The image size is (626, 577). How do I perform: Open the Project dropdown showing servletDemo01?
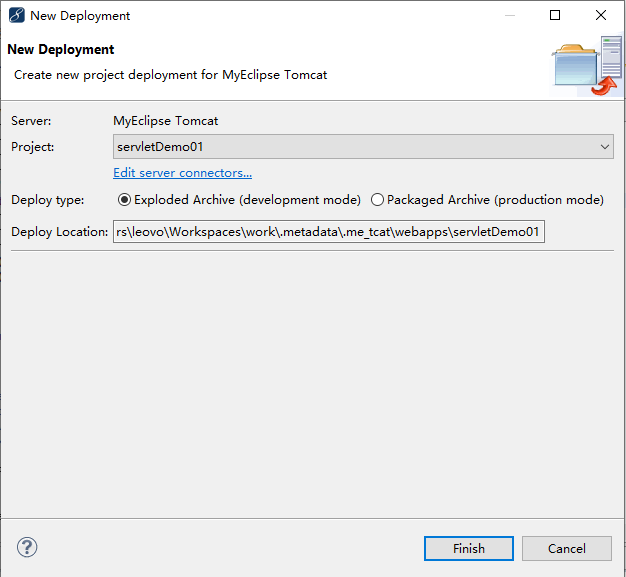363,147
